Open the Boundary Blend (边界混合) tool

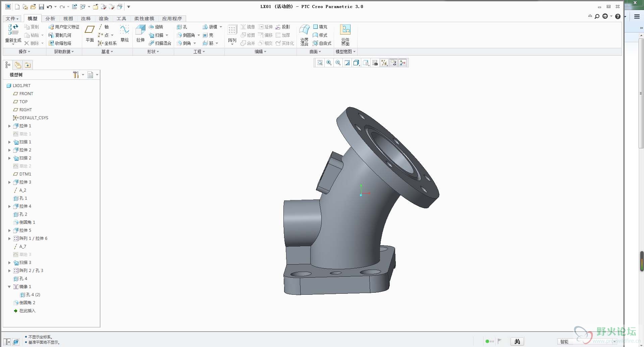(x=304, y=35)
